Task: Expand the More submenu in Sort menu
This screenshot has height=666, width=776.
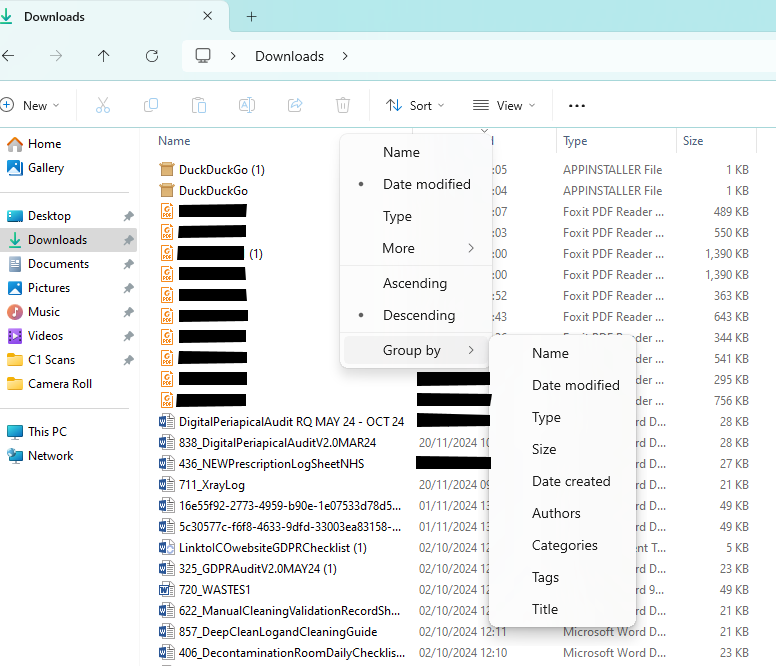Action: [x=416, y=248]
